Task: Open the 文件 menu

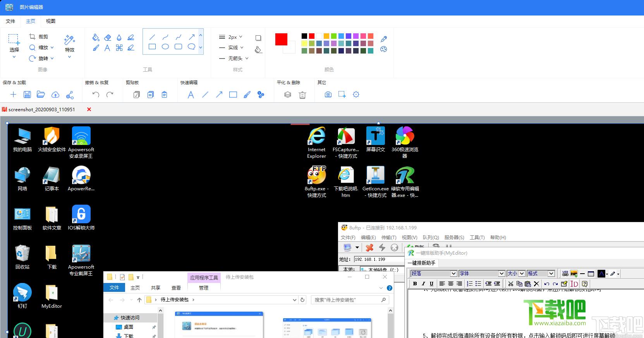Action: [10, 21]
